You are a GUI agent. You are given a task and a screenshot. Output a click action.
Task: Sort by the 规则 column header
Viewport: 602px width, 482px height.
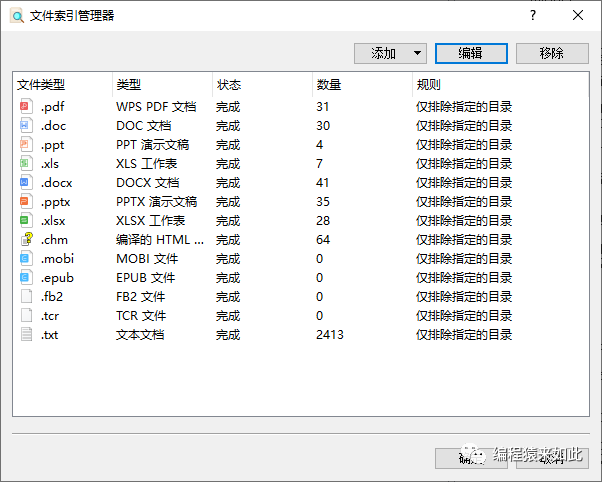[x=428, y=84]
